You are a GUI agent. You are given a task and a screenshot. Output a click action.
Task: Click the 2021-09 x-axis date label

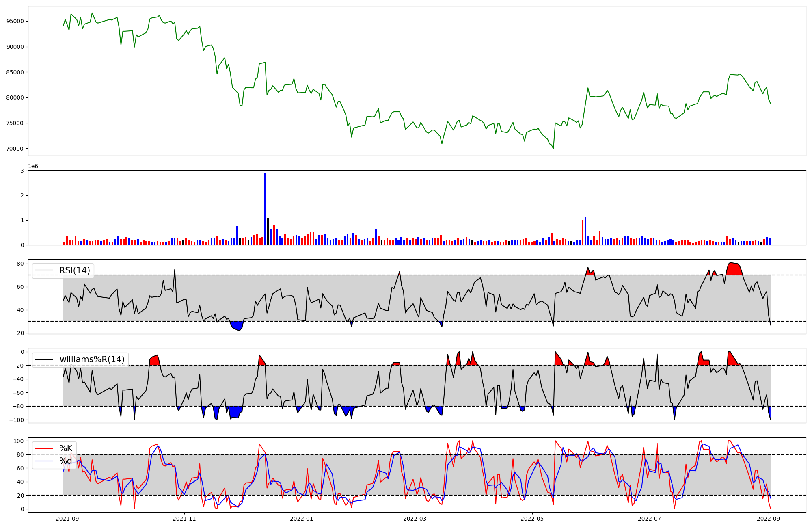click(x=67, y=519)
